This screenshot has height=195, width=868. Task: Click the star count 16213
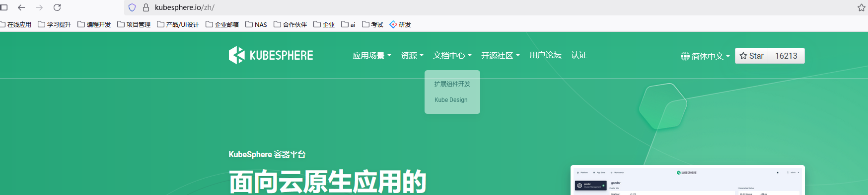click(x=786, y=56)
